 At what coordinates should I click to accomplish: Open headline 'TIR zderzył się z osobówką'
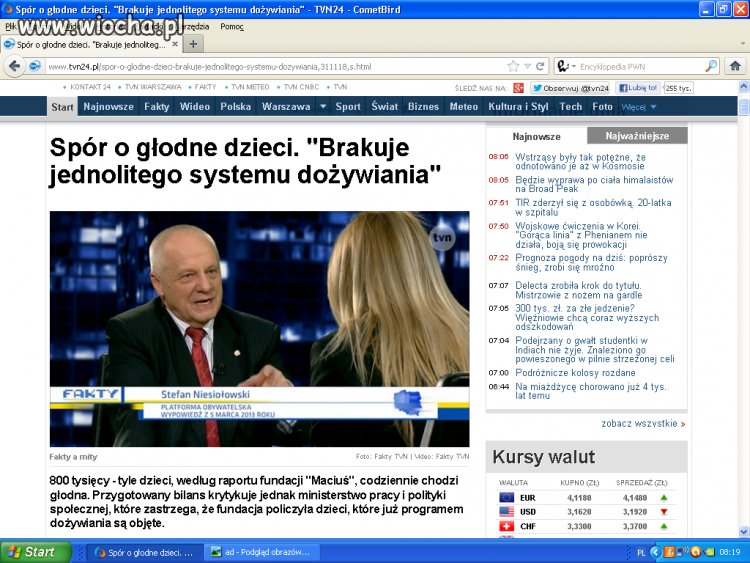[593, 207]
